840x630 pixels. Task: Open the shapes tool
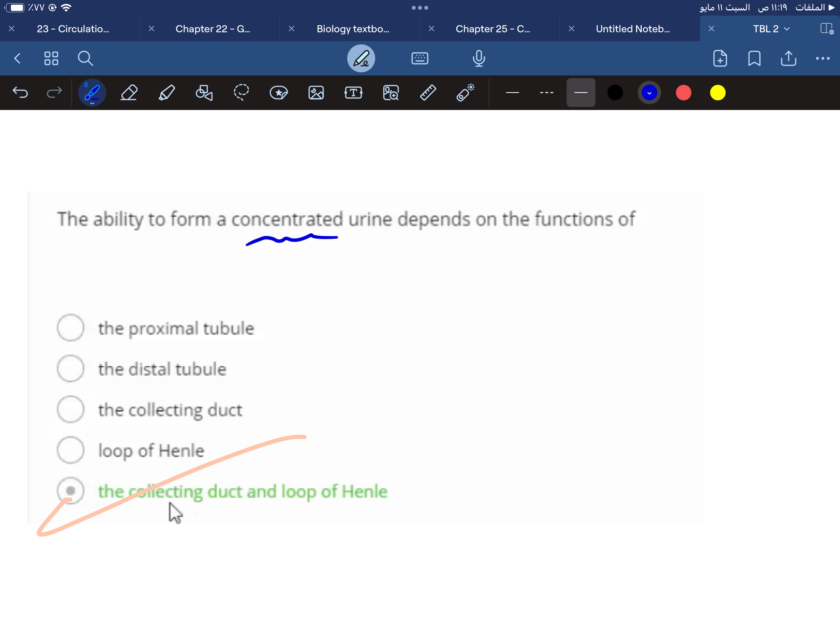coord(204,93)
